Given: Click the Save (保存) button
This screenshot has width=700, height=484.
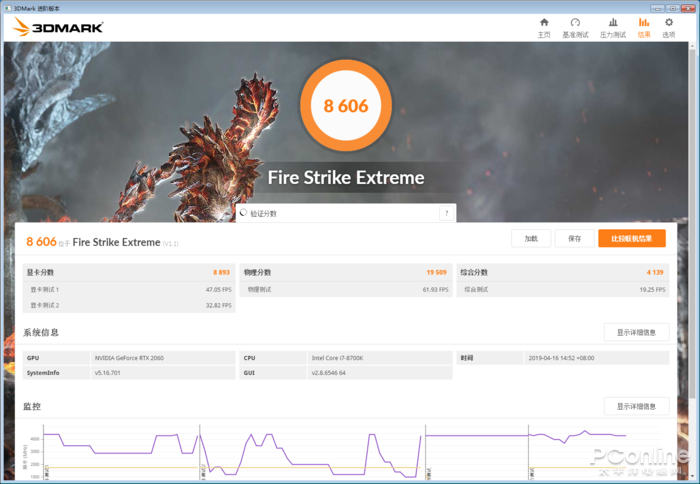Looking at the screenshot, I should (575, 238).
